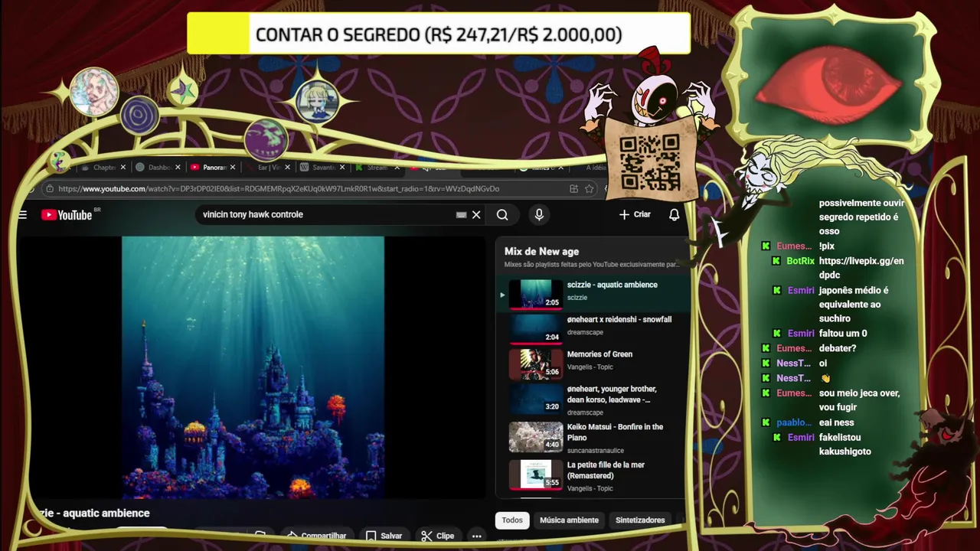The width and height of the screenshot is (980, 551).
Task: Click the pale face avatar bubble
Action: [93, 92]
